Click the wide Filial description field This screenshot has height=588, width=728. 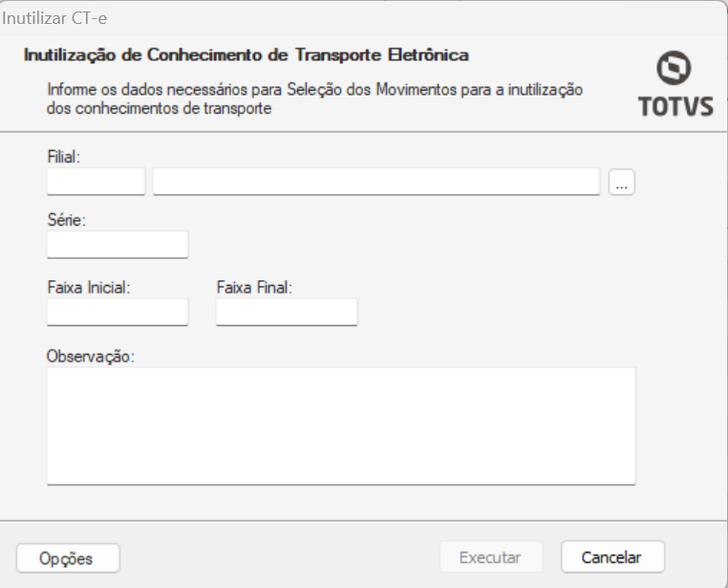pyautogui.click(x=375, y=182)
